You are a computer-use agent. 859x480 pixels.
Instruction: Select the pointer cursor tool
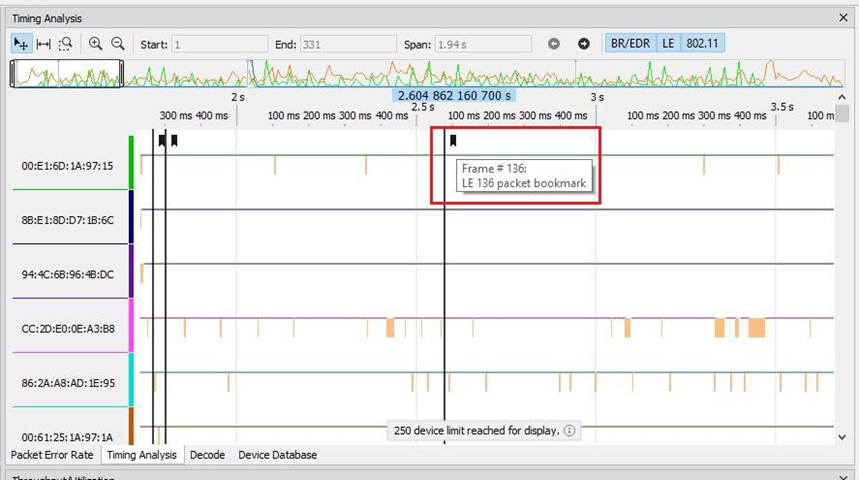tap(21, 43)
